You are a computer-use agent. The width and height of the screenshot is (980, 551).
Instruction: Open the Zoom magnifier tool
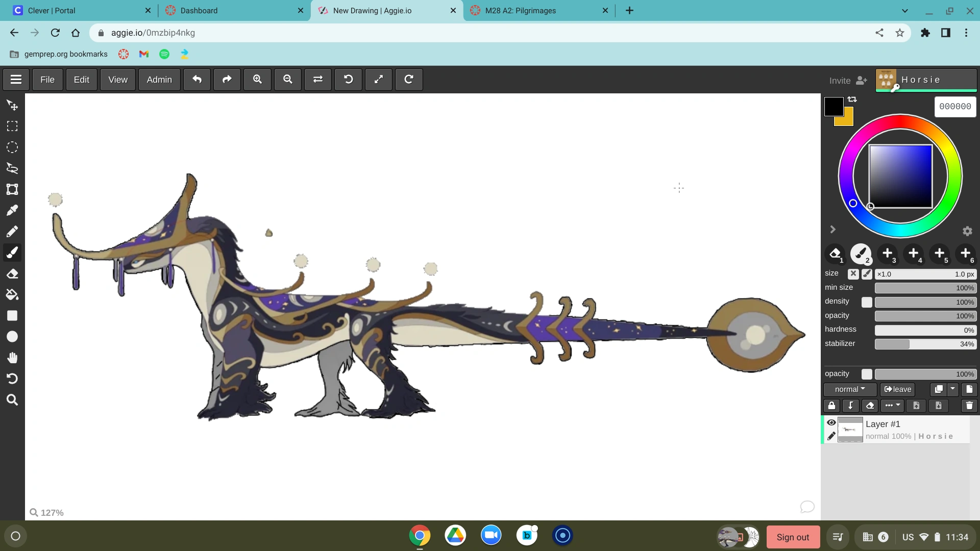pos(12,399)
